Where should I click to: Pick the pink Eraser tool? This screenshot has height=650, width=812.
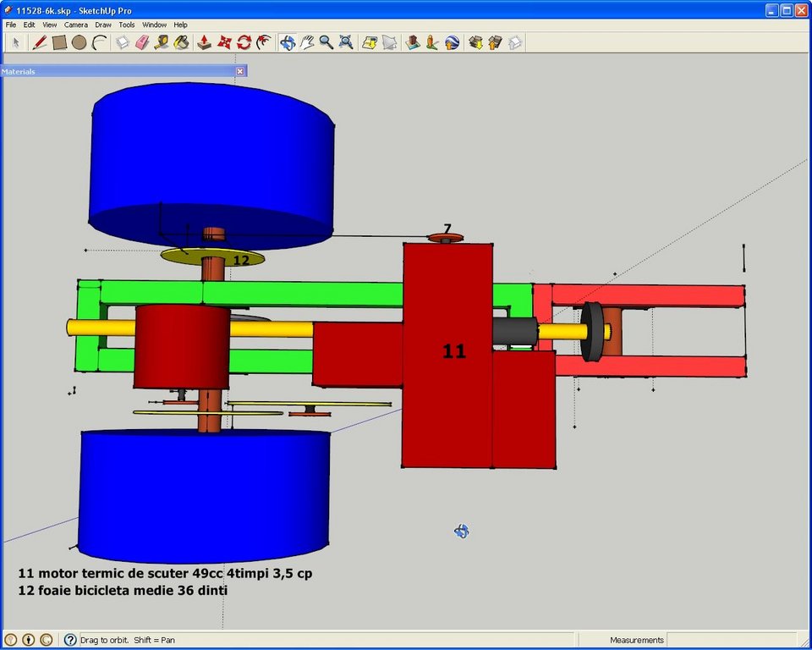click(142, 42)
